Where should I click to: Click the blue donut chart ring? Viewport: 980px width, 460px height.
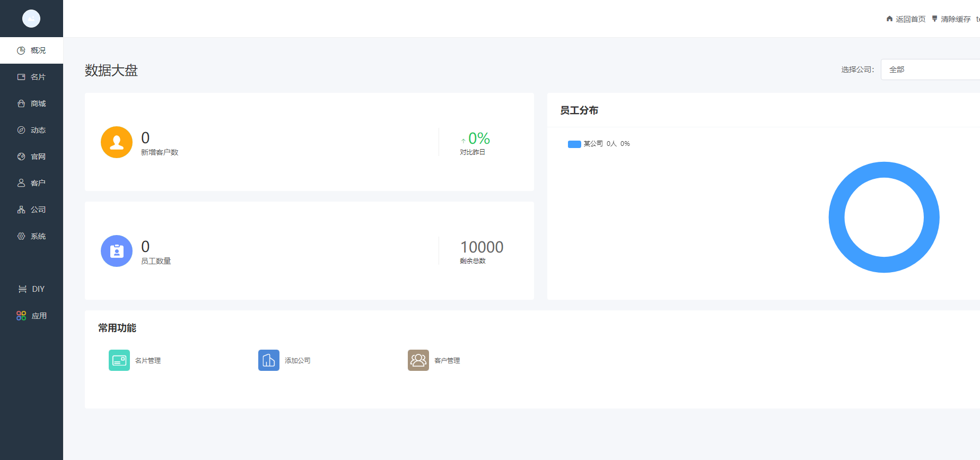coord(836,218)
